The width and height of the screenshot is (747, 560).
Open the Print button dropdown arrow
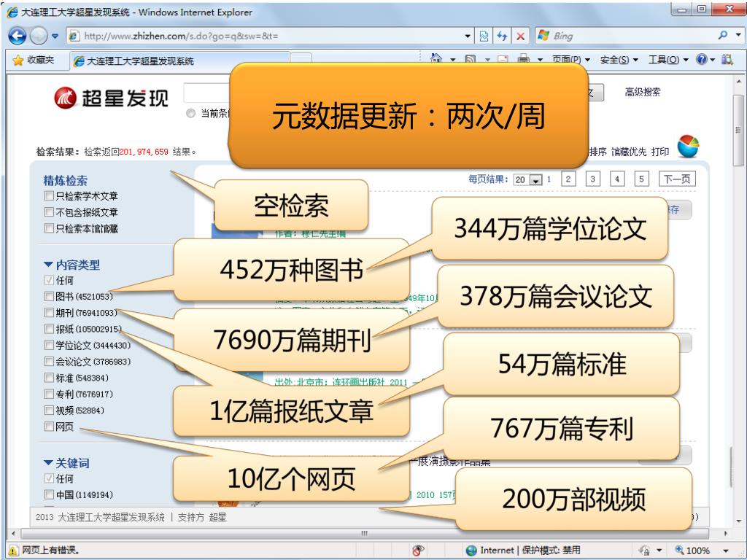click(x=540, y=60)
